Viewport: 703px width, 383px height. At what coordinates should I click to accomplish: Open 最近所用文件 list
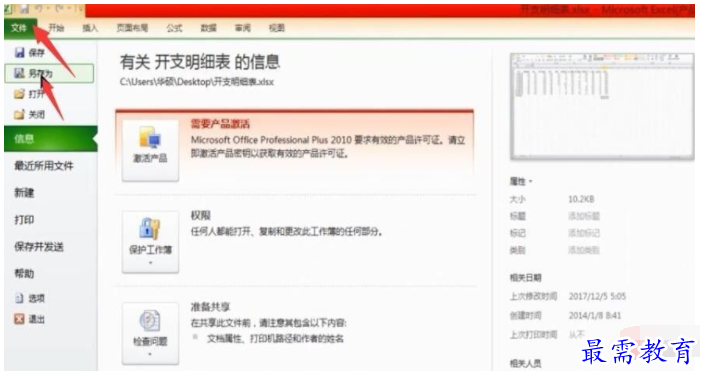tap(44, 166)
